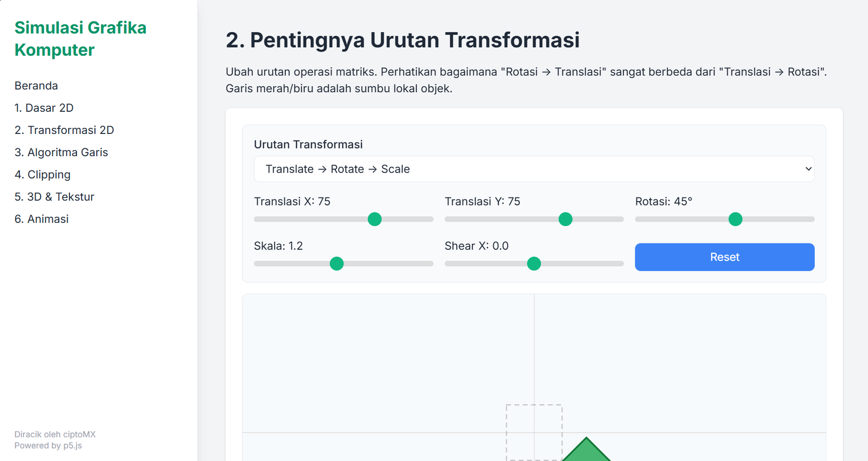Click the green transformed shape on canvas
The height and width of the screenshot is (461, 868).
[x=586, y=452]
